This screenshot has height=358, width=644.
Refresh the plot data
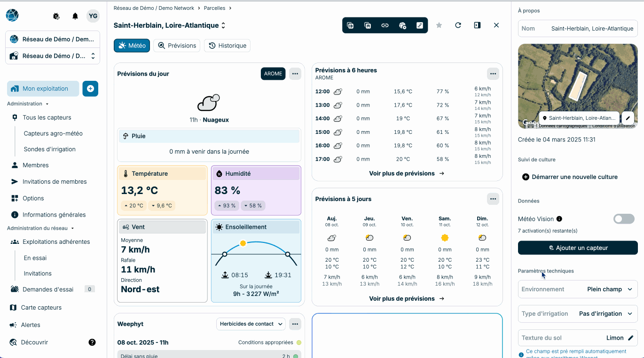click(458, 25)
